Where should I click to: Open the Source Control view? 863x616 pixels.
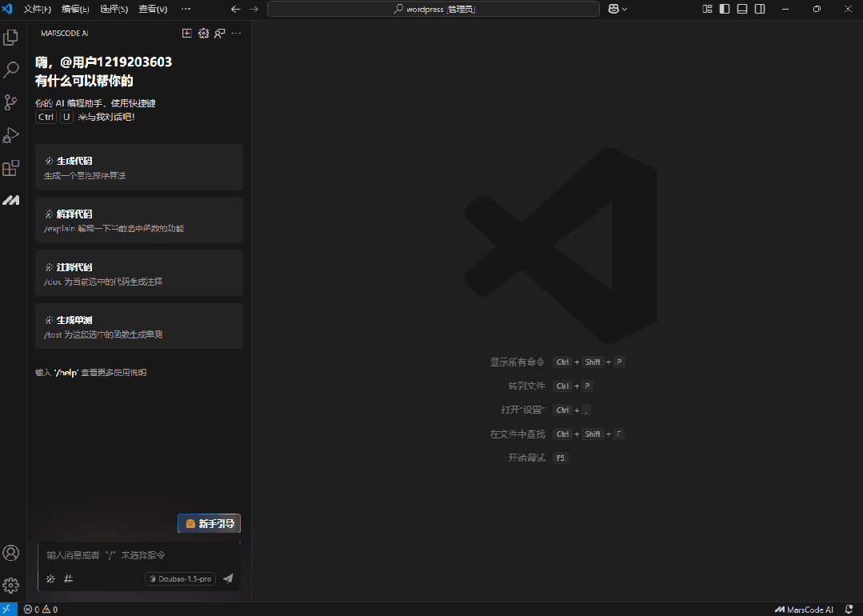point(10,102)
